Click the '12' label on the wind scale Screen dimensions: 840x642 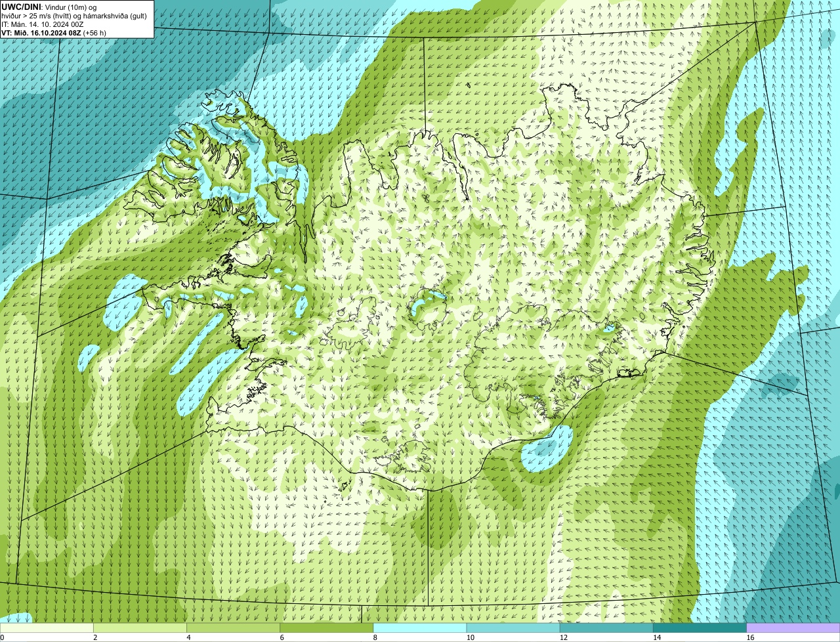564,637
